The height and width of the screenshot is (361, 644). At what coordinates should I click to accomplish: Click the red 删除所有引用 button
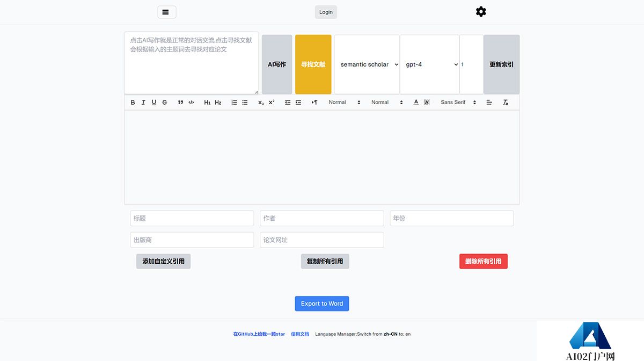[x=484, y=261]
